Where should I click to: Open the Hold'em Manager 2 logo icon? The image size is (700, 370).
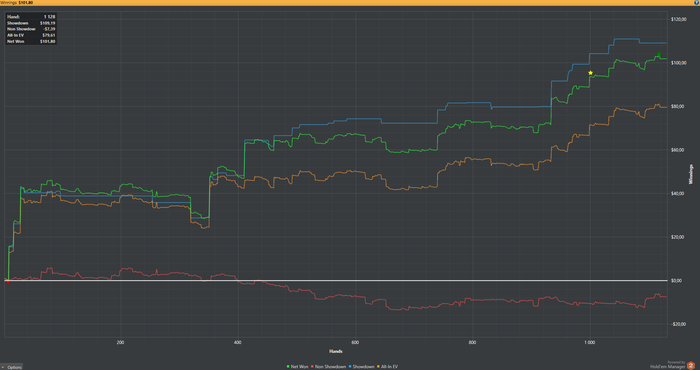tap(691, 365)
